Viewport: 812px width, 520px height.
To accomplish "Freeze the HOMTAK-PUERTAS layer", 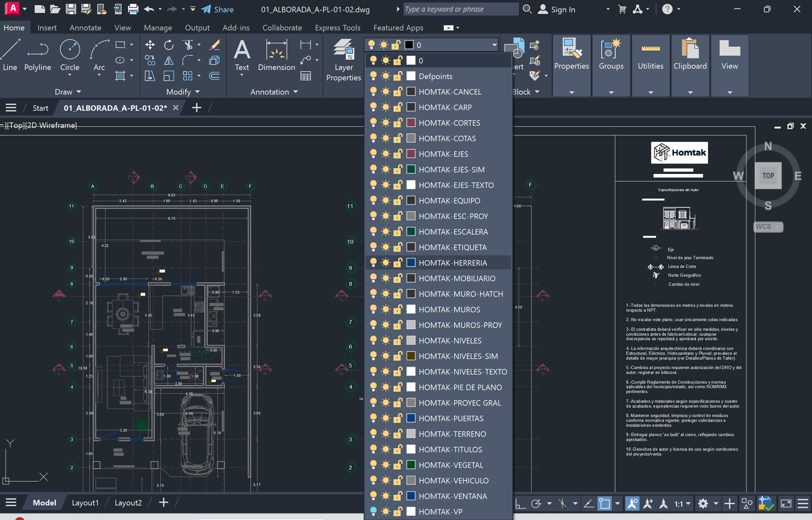I will point(386,418).
